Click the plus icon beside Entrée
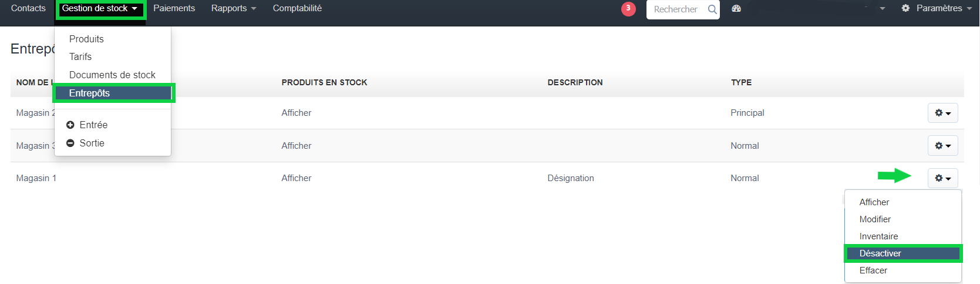Viewport: 980px width, 284px height. (x=70, y=125)
